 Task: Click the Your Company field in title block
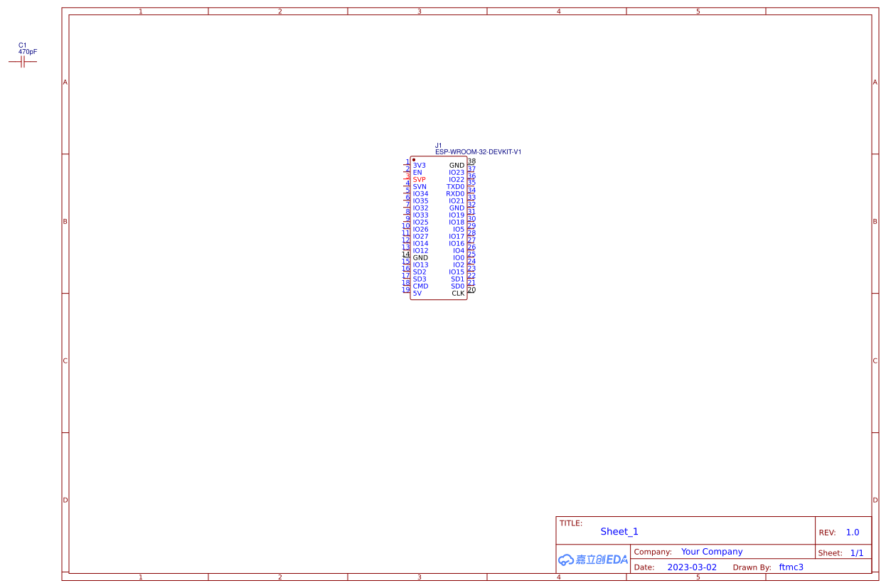pyautogui.click(x=712, y=551)
